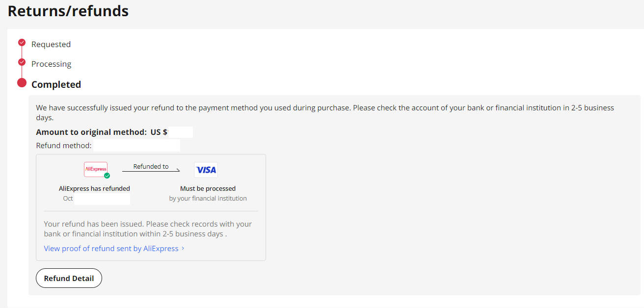Screen dimensions: 644x308
Task: Click chevron beside View proof of refund
Action: [x=183, y=248]
